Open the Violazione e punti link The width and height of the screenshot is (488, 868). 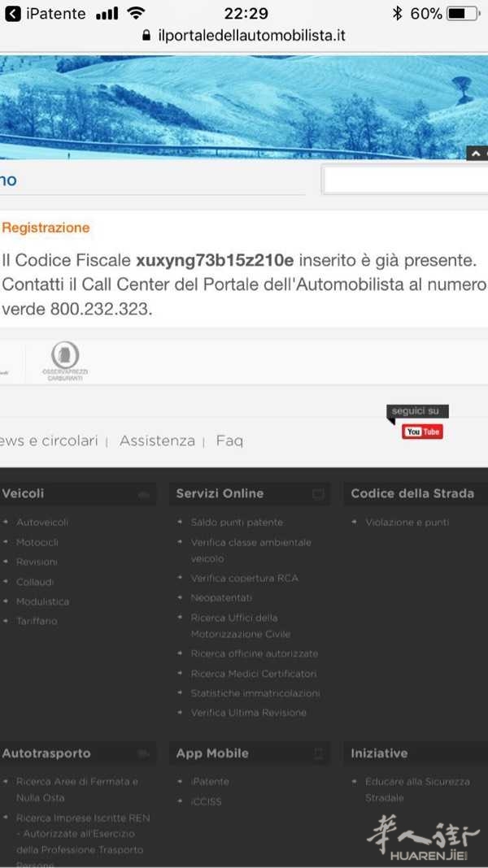click(x=407, y=523)
